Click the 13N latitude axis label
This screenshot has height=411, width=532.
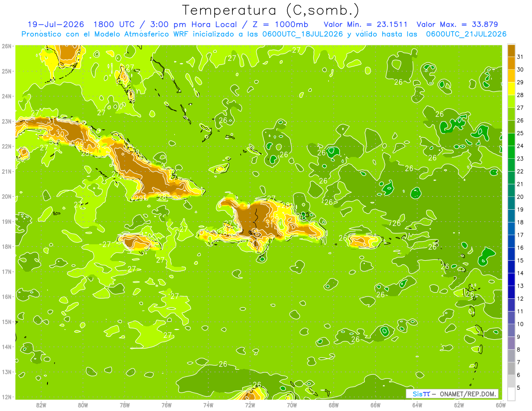(x=7, y=372)
